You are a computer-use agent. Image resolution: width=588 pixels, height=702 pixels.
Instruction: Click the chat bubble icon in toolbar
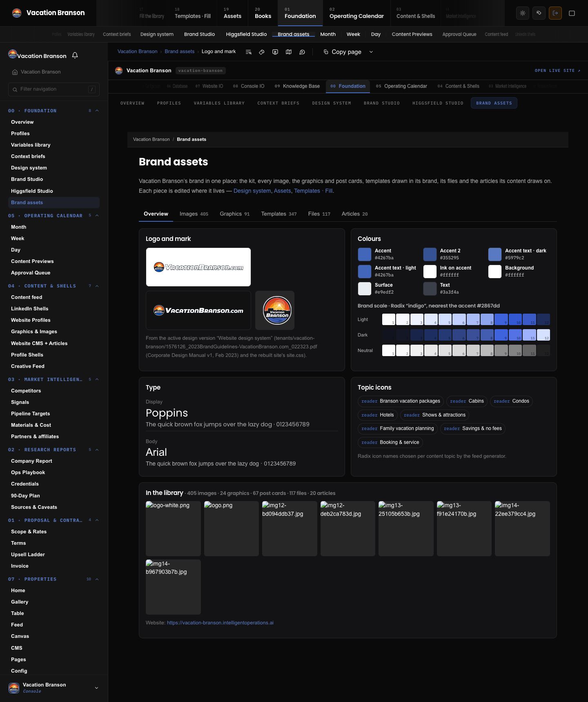(302, 52)
